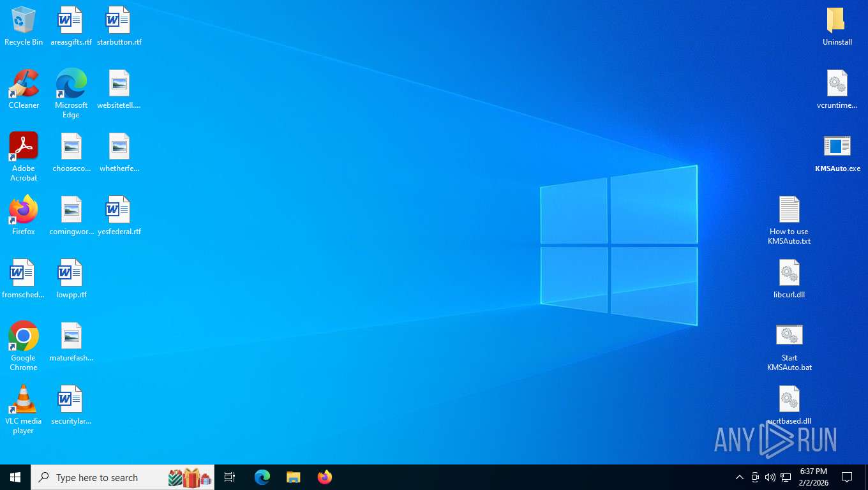The width and height of the screenshot is (868, 490).
Task: Launch Microsoft Edge from the taskbar
Action: (x=262, y=477)
